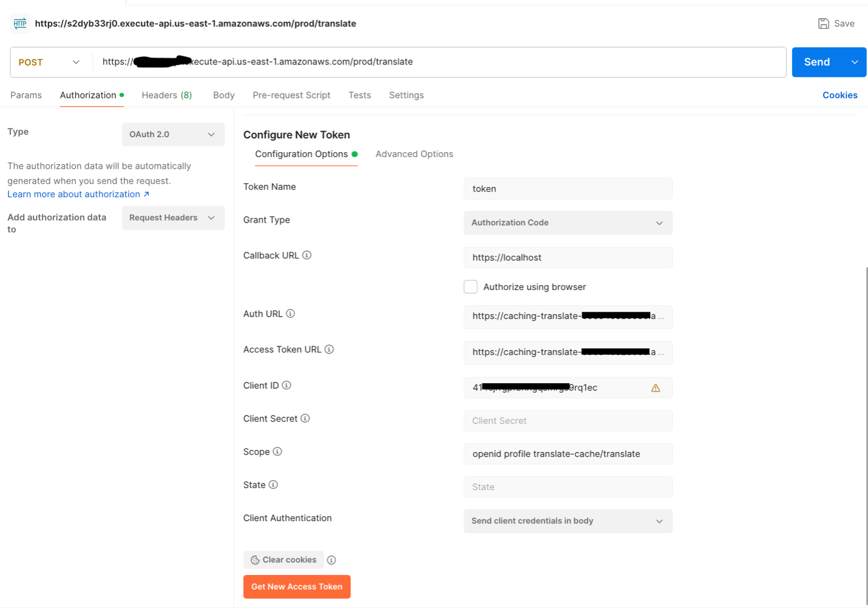Click Get New Access Token button
The height and width of the screenshot is (615, 868).
(297, 586)
